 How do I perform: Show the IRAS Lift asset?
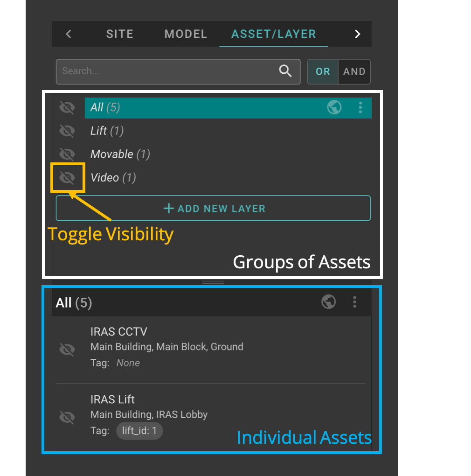67,417
